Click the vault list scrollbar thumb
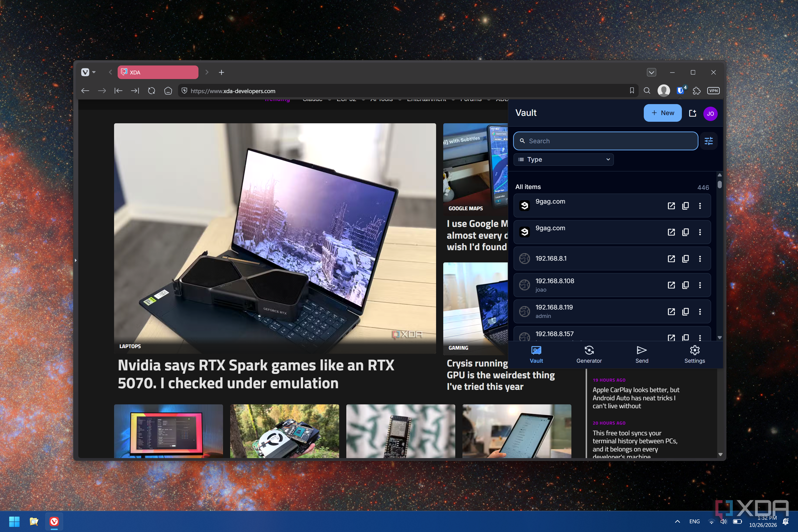The height and width of the screenshot is (532, 798). [719, 185]
